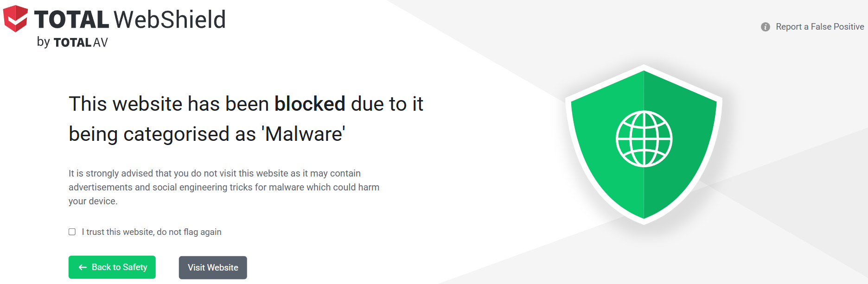The width and height of the screenshot is (868, 284).
Task: Open the Report a False Positive link
Action: (x=819, y=27)
